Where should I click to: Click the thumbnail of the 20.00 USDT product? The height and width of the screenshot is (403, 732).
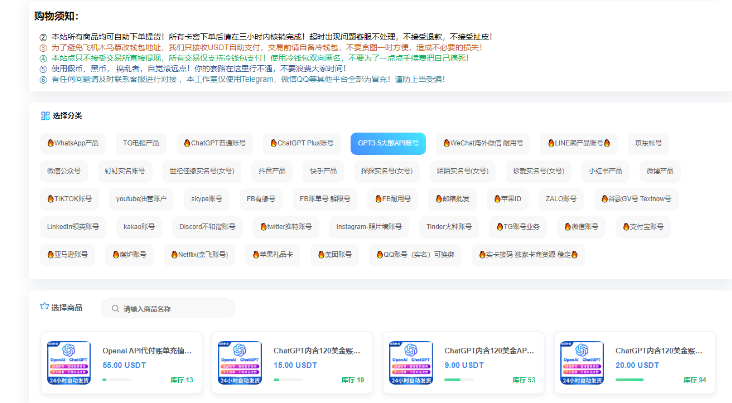(582, 363)
